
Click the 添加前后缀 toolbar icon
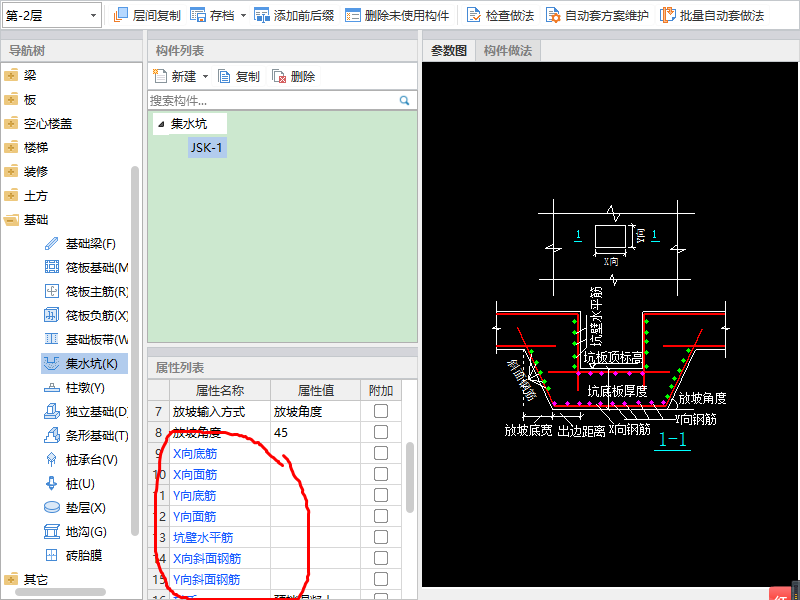pyautogui.click(x=262, y=15)
